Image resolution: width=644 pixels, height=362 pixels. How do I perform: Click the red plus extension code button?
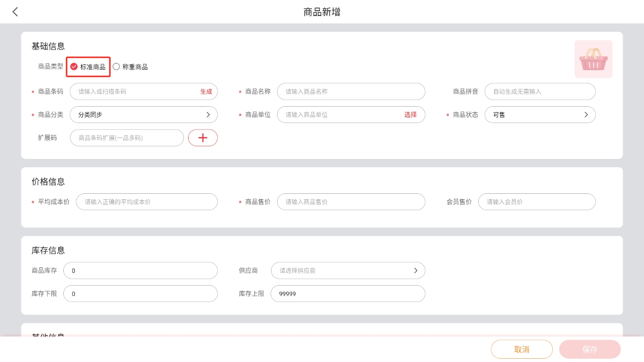[x=203, y=138]
